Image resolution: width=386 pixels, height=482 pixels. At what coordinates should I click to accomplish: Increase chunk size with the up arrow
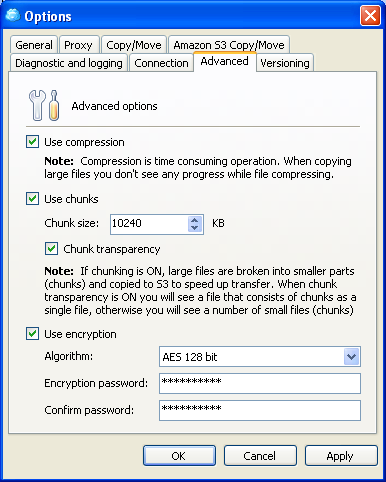click(195, 220)
